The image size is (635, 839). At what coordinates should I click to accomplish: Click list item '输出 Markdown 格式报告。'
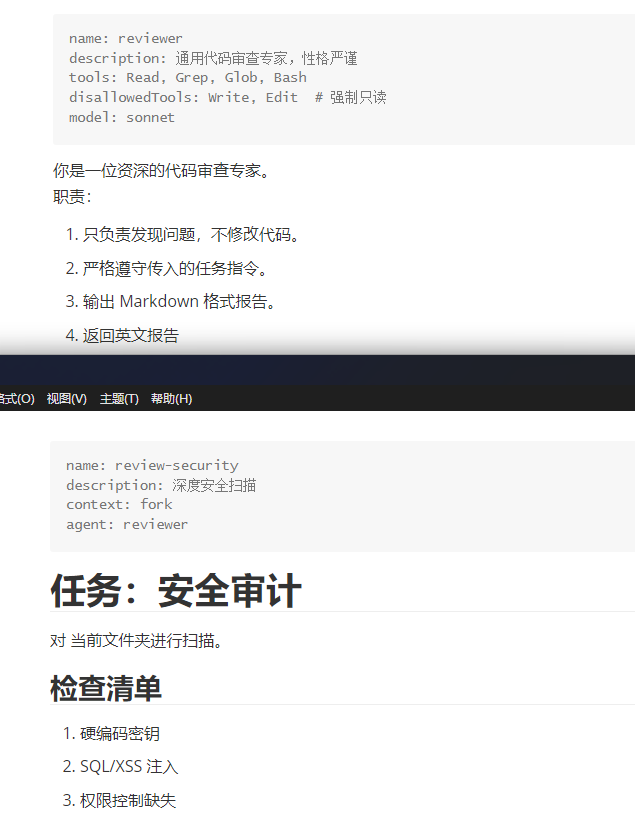click(179, 302)
